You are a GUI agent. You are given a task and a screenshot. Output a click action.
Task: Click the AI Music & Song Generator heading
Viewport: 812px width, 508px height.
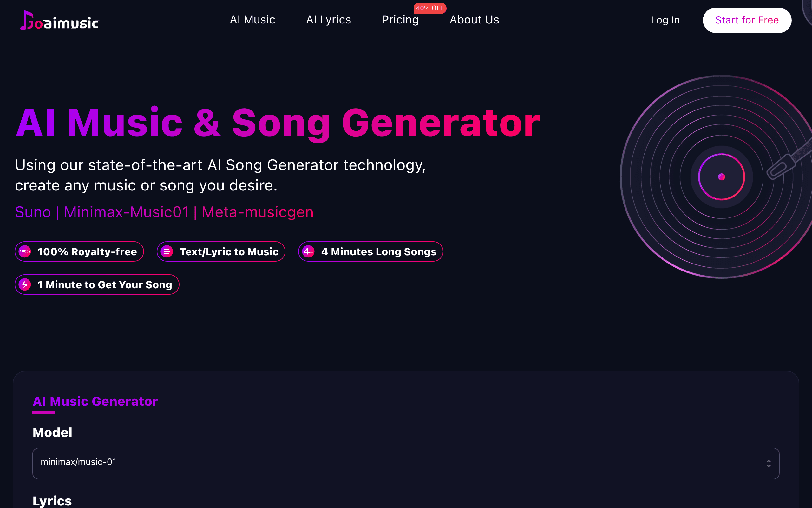point(278,123)
